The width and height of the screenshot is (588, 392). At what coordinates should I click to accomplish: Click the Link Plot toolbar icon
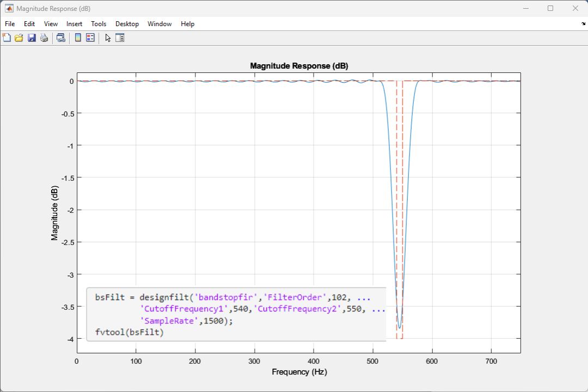pyautogui.click(x=61, y=38)
